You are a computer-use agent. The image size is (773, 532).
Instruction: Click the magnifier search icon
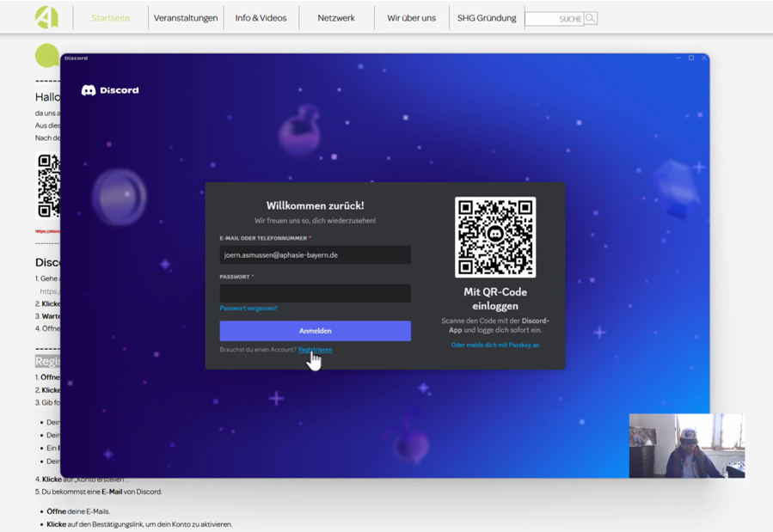point(591,18)
